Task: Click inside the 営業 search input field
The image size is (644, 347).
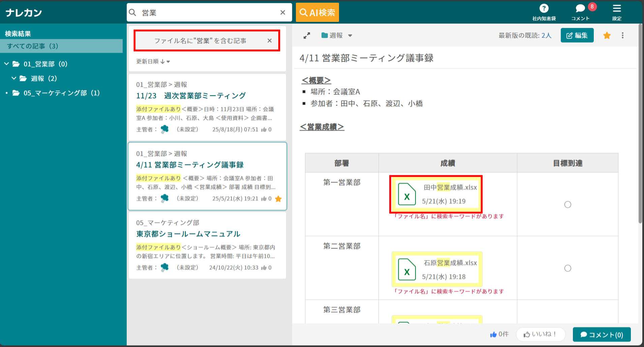Action: point(202,12)
